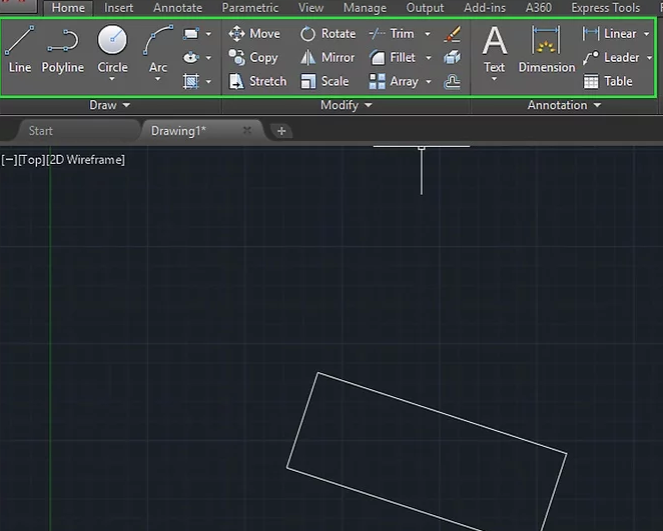Screen dimensions: 663x531
Task: Click the Dimension tool
Action: pos(546,49)
